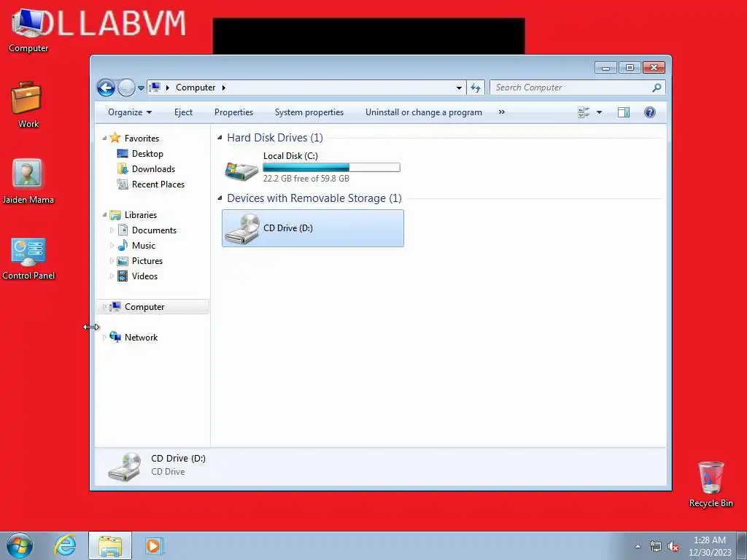The height and width of the screenshot is (560, 747).
Task: Show hidden tray icons arrow
Action: click(x=638, y=546)
